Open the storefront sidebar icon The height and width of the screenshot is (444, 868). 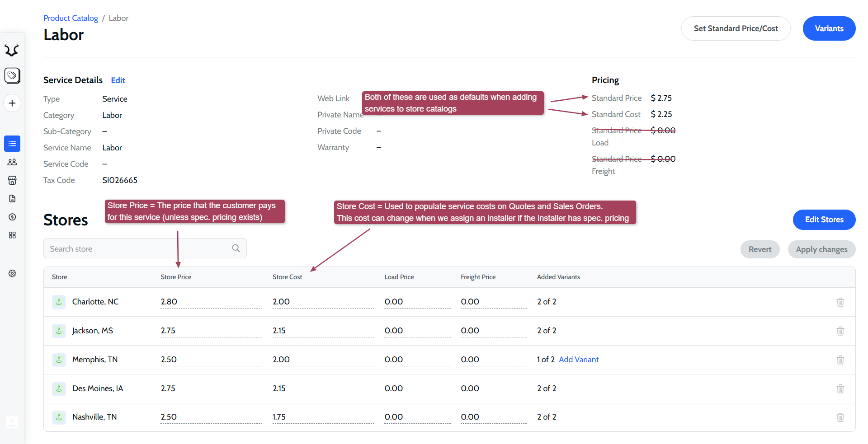[12, 180]
